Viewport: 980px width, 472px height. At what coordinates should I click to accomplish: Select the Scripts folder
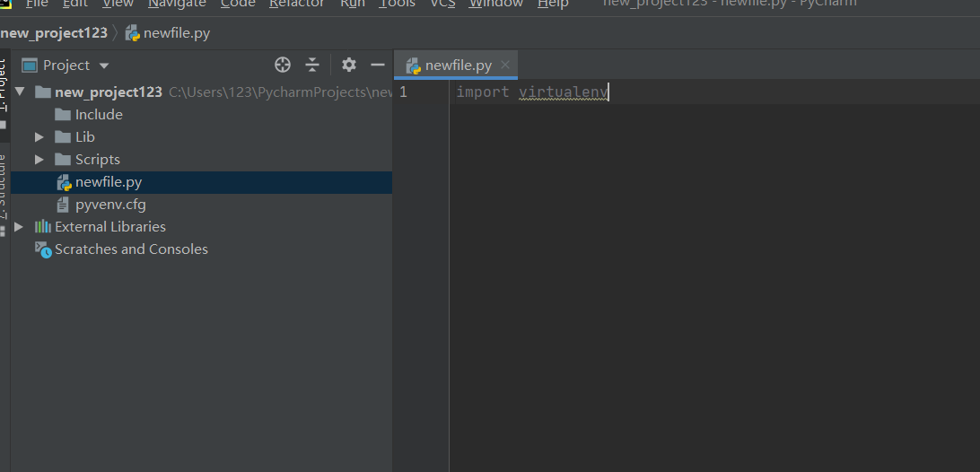(98, 160)
